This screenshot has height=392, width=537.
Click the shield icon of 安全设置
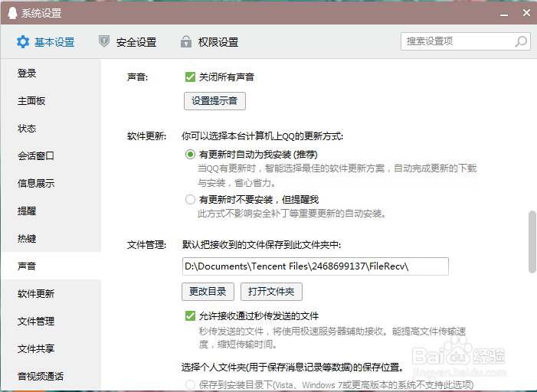(x=104, y=41)
